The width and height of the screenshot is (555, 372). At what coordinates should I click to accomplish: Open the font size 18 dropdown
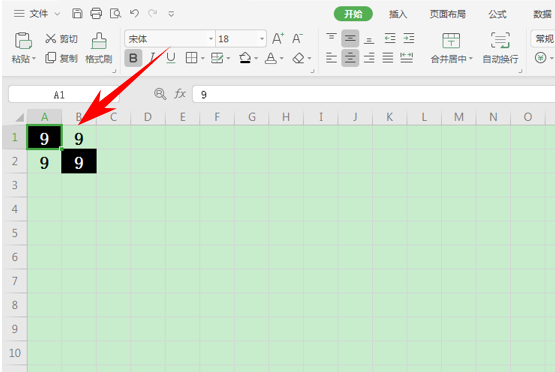tap(262, 39)
